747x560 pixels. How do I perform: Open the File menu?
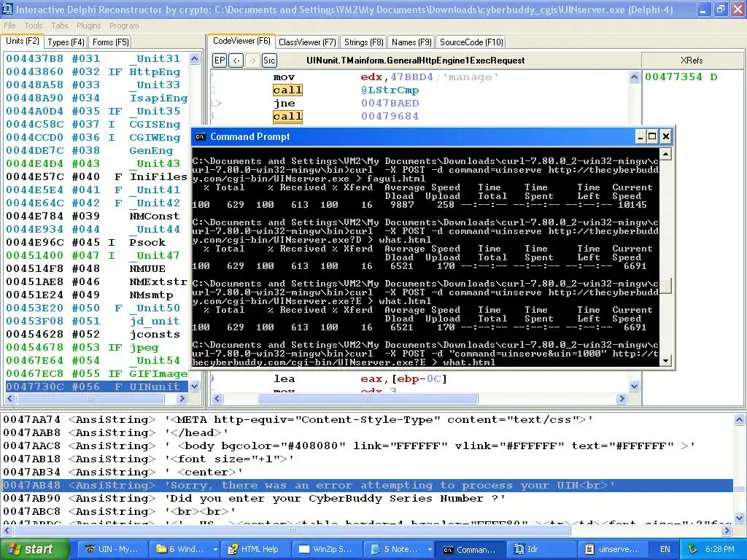(x=9, y=26)
